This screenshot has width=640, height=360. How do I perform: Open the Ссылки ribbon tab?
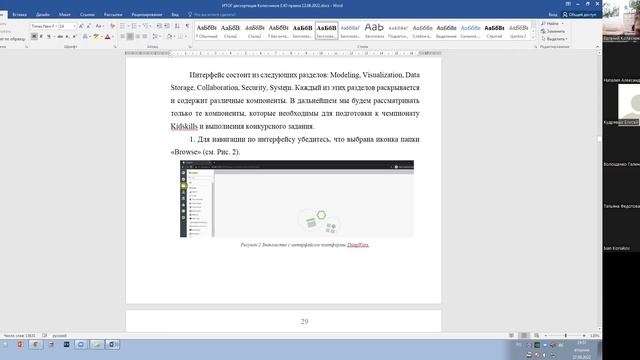pyautogui.click(x=87, y=14)
